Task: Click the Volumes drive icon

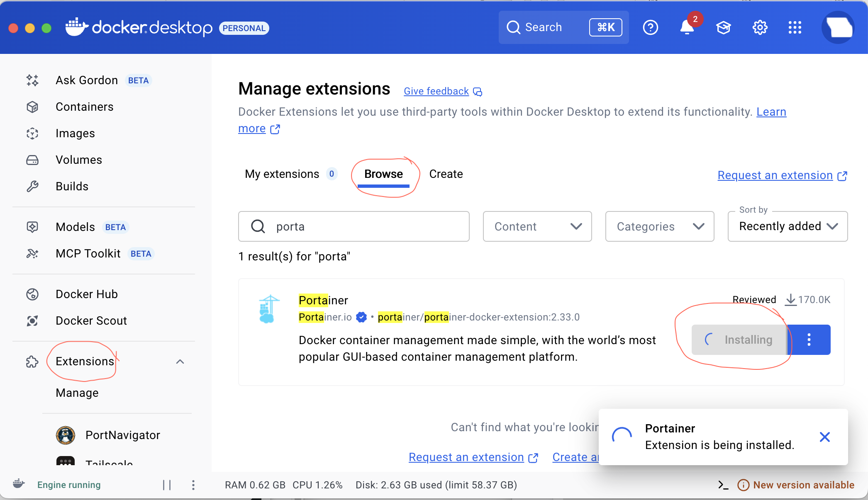Action: click(32, 160)
